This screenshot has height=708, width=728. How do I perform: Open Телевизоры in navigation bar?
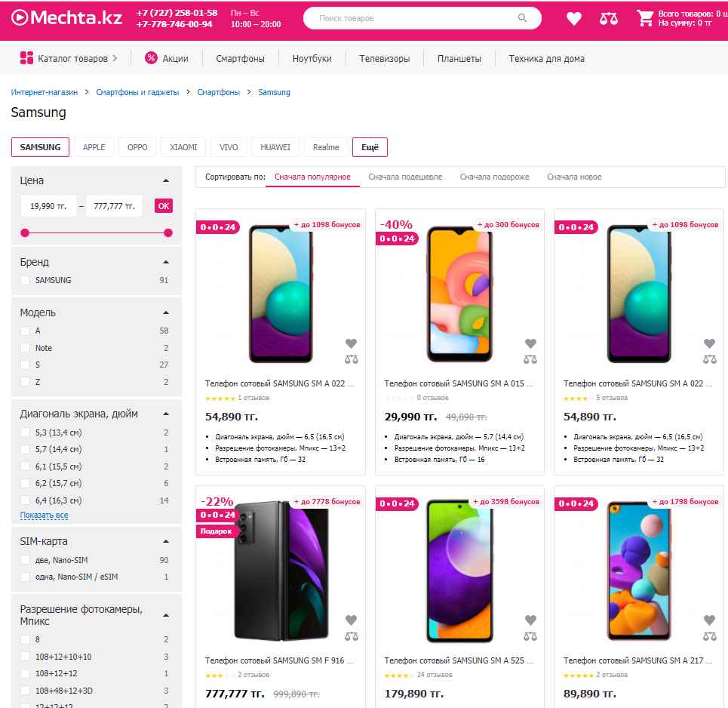point(385,59)
